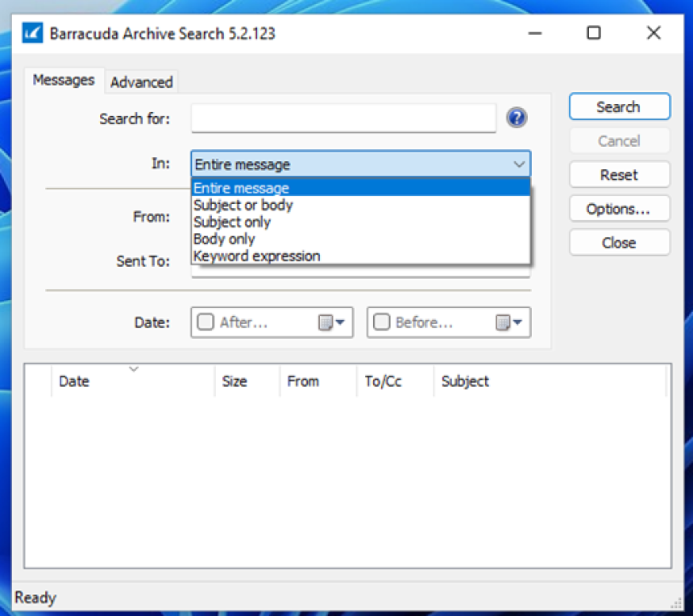Sort results by To/Cc column
This screenshot has height=616, width=693.
tap(396, 381)
